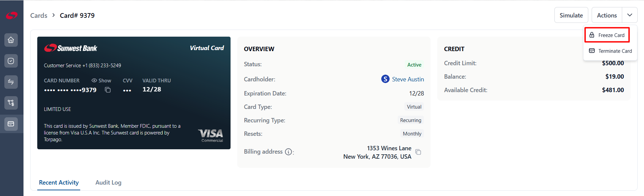Copy the card number

tap(108, 90)
